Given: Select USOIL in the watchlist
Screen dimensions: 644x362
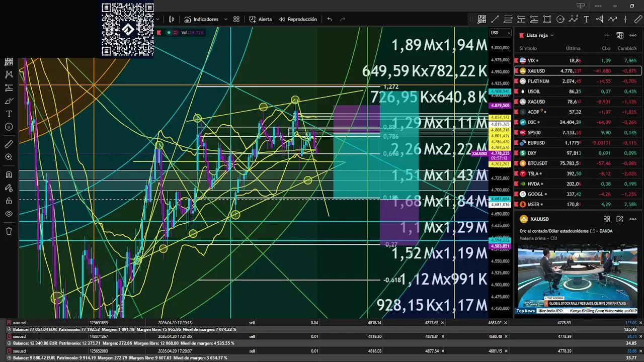Looking at the screenshot, I should (x=578, y=92).
